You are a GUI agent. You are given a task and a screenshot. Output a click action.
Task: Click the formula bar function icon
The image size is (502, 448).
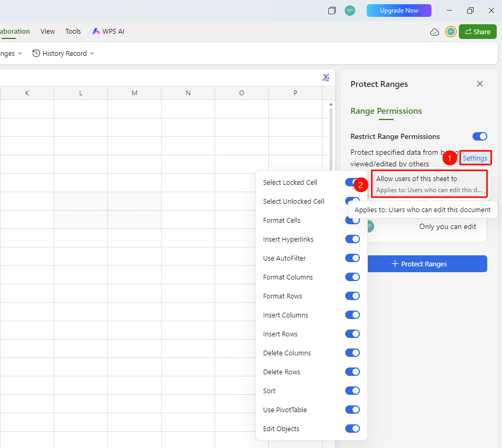326,77
